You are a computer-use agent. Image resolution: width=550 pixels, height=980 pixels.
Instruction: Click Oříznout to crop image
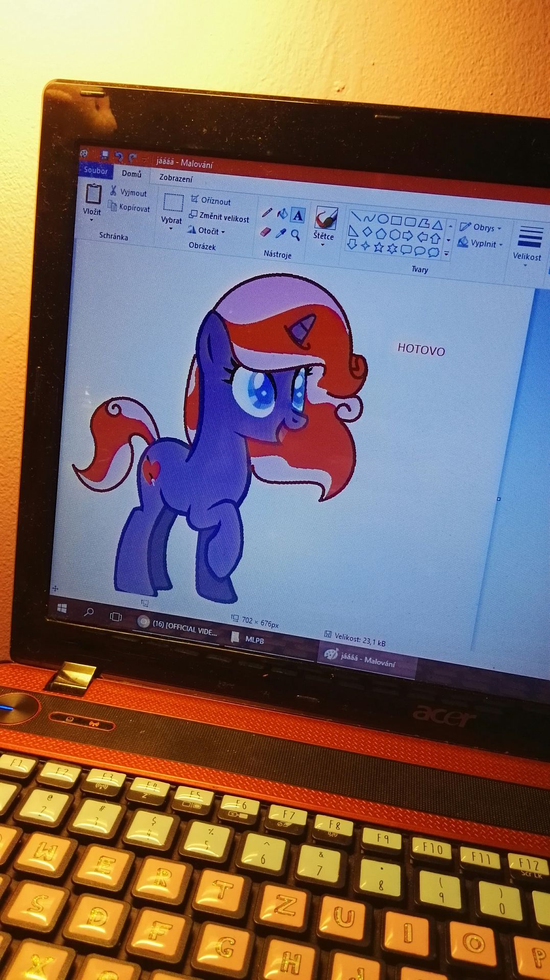(211, 201)
